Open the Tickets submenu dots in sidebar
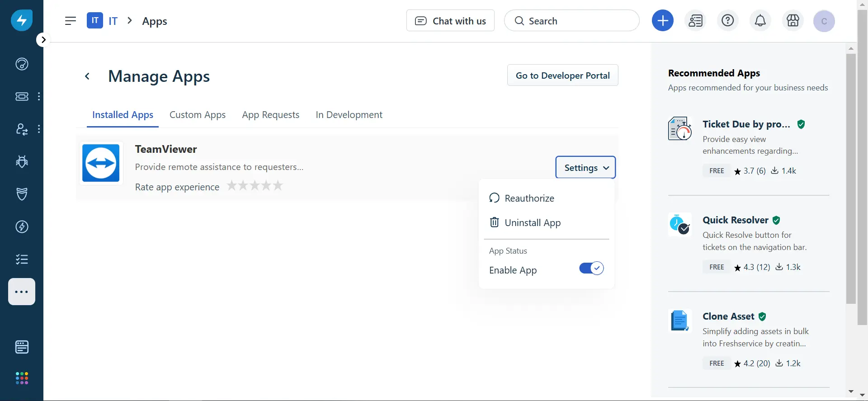Viewport: 868px width, 401px height. 39,96
